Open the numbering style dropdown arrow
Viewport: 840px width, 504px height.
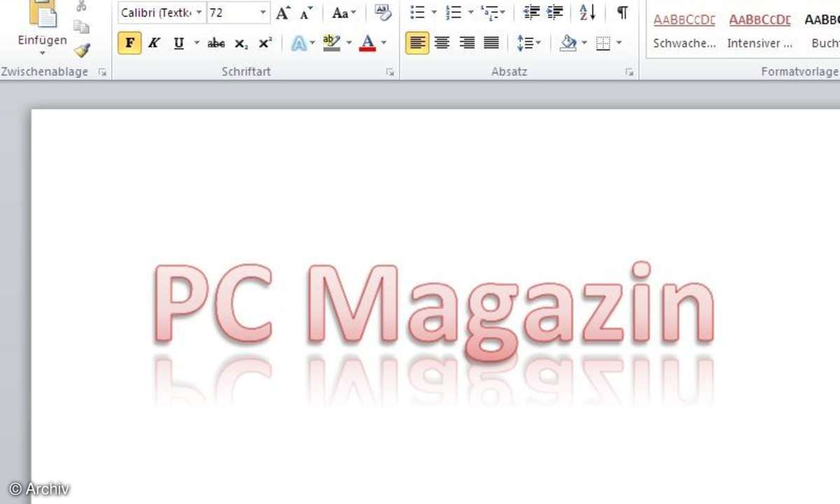470,13
